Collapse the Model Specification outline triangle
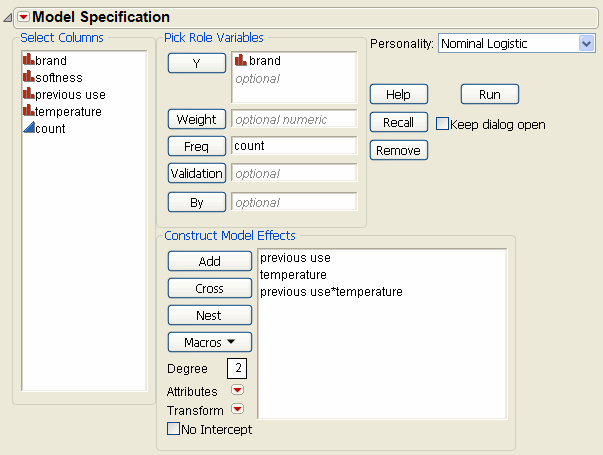Image resolution: width=603 pixels, height=455 pixels. click(x=9, y=18)
